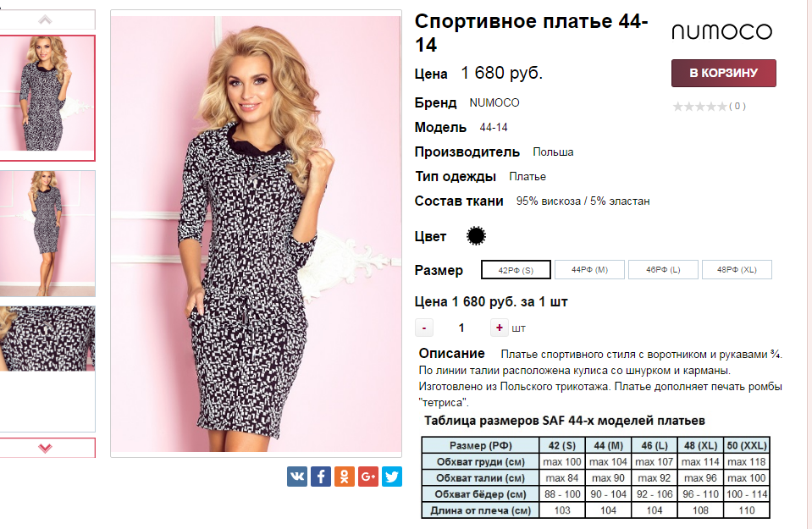Open the NUMOCO brand logo
This screenshot has width=812, height=529.
click(x=721, y=32)
